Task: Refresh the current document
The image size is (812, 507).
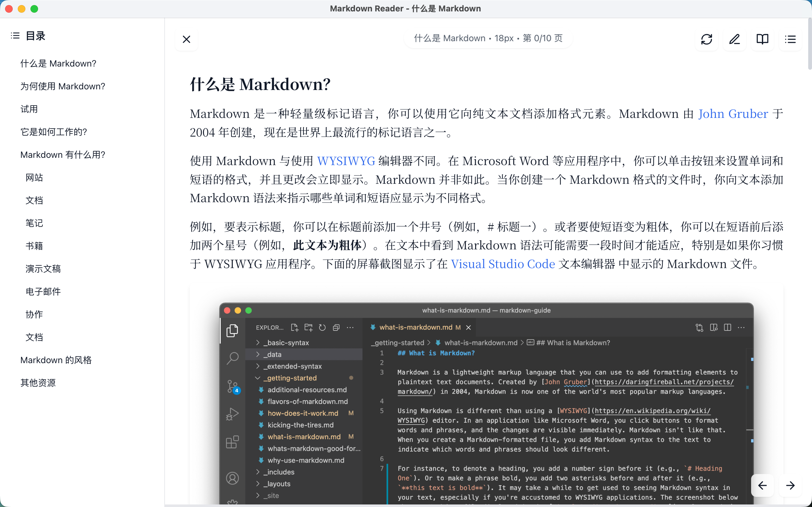Action: pos(707,39)
